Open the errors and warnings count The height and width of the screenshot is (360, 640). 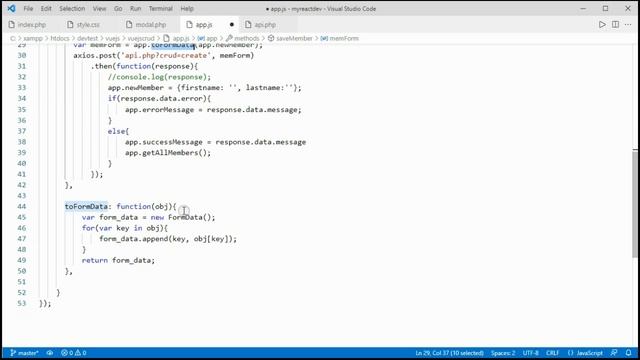(74, 353)
